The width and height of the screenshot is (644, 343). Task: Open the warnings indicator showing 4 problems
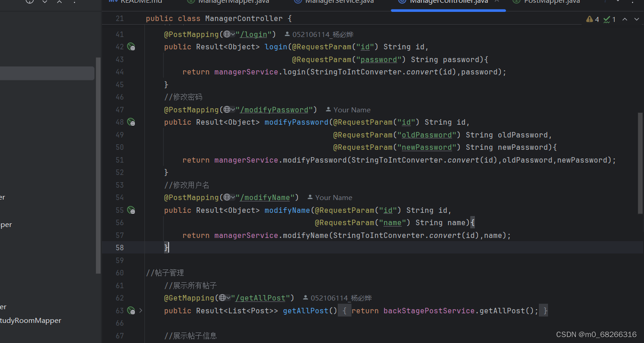pyautogui.click(x=592, y=19)
